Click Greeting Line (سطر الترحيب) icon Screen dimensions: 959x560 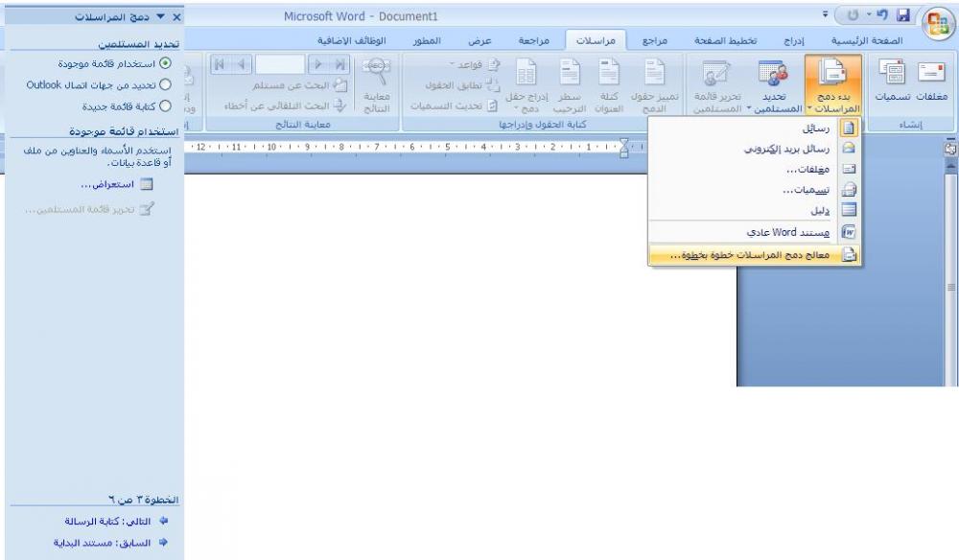pyautogui.click(x=570, y=85)
